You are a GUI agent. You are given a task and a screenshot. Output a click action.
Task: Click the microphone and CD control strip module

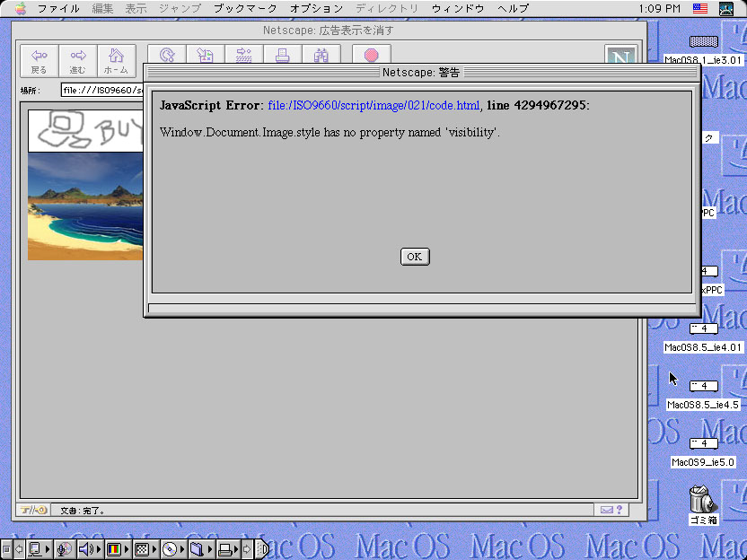pyautogui.click(x=65, y=549)
